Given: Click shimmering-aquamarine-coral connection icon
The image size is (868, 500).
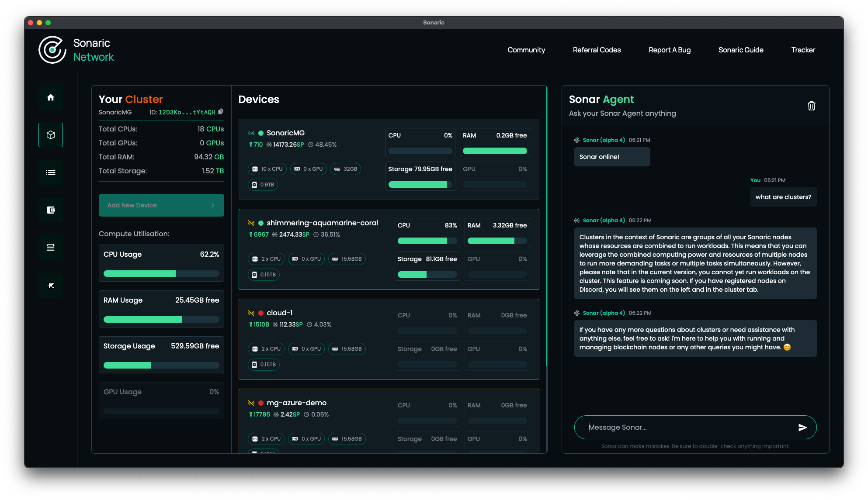Looking at the screenshot, I should tap(251, 223).
